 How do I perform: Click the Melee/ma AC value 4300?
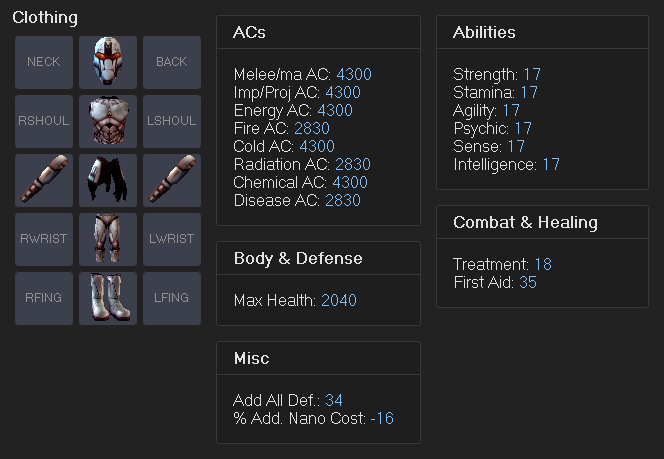coord(354,75)
